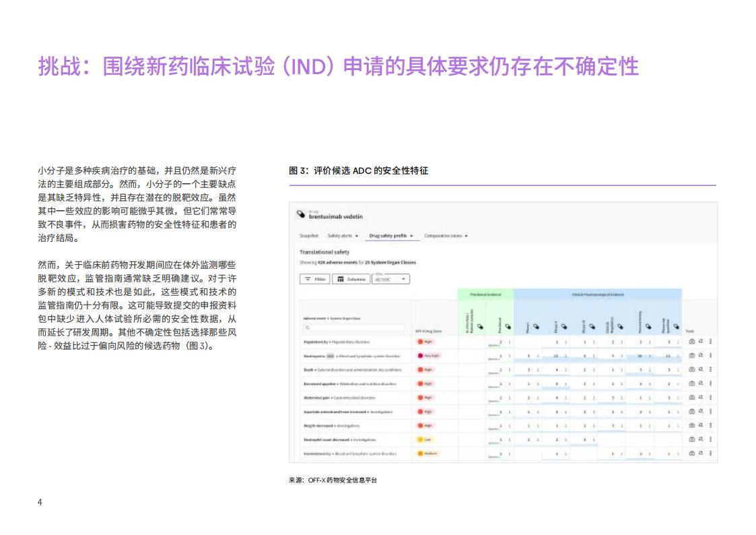Click the pill icon in Postmarketing column header
756x535 pixels.
647,327
